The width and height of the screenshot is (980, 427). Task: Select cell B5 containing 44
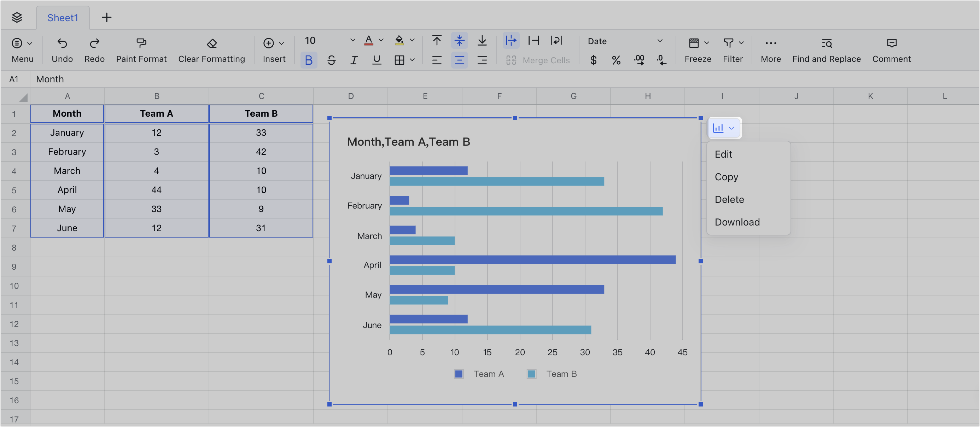pos(156,190)
